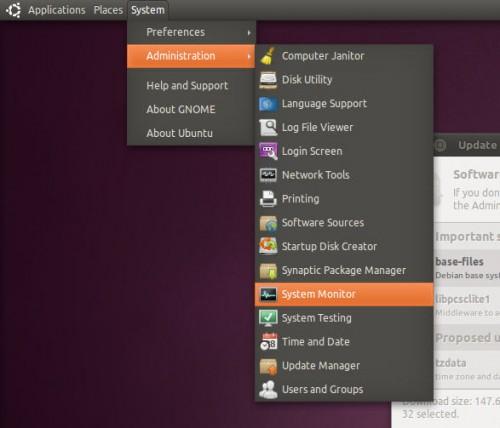Click the Time and Date calendar icon
The image size is (500, 428).
click(268, 342)
